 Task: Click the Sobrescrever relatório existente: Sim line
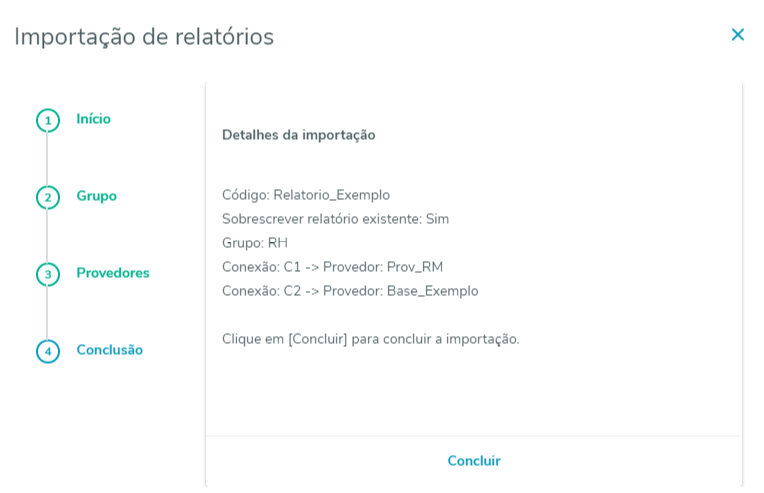(x=335, y=219)
